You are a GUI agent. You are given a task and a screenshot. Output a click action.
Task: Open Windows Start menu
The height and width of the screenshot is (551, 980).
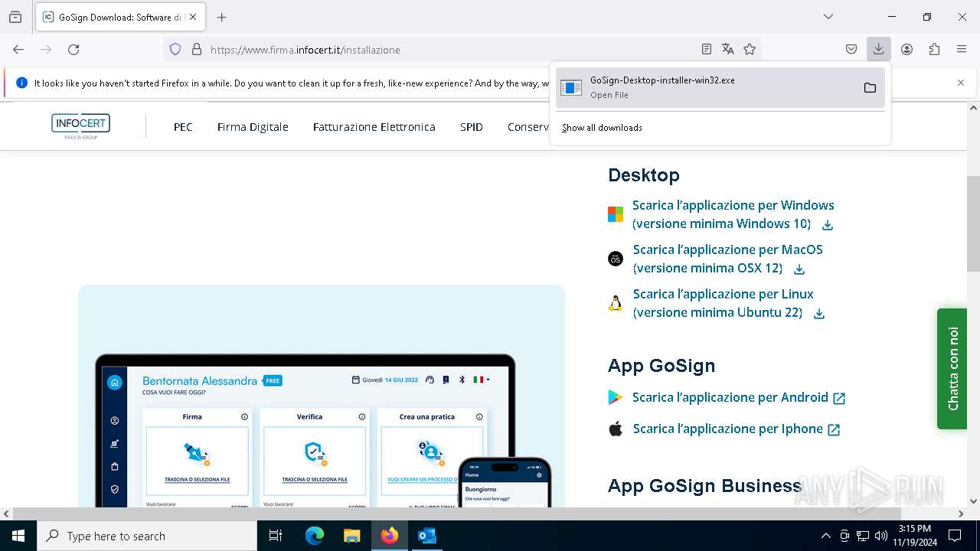point(18,536)
